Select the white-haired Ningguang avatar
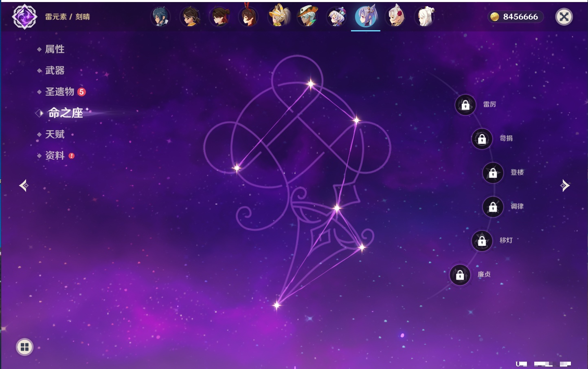 point(425,17)
